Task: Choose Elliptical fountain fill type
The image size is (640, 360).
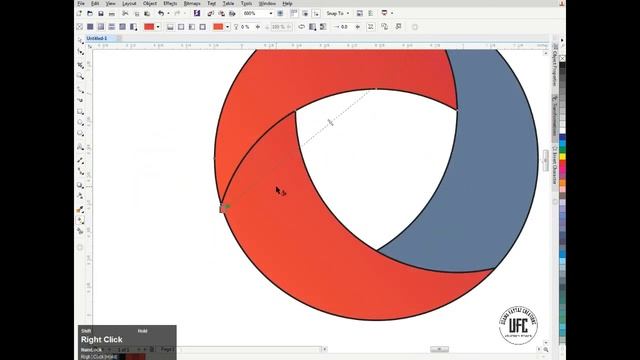Action: coord(181,27)
